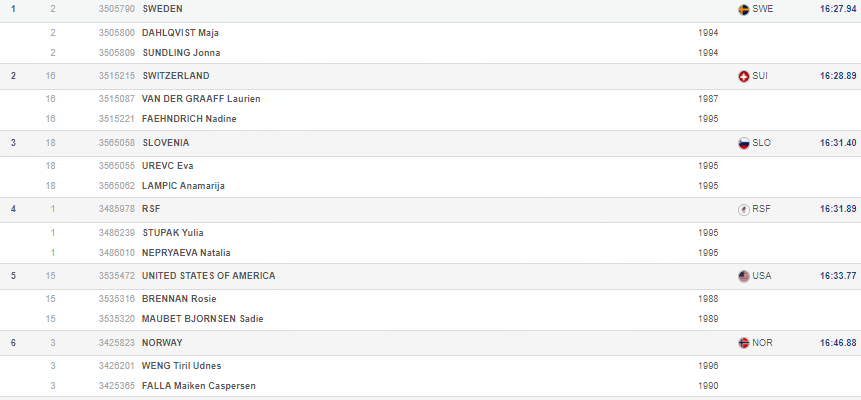Click FIS code 3515221 for Faehndrich
This screenshot has width=861, height=400.
pyautogui.click(x=118, y=119)
